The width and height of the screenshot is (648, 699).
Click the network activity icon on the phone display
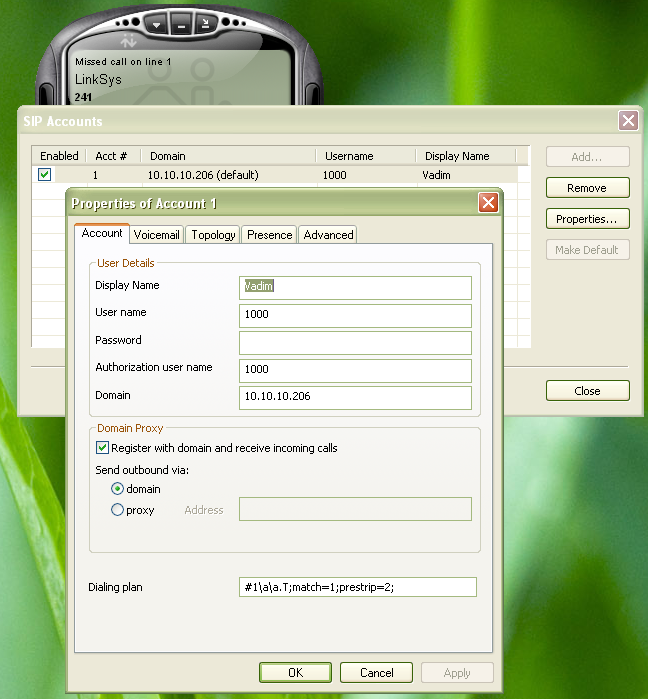pos(129,41)
